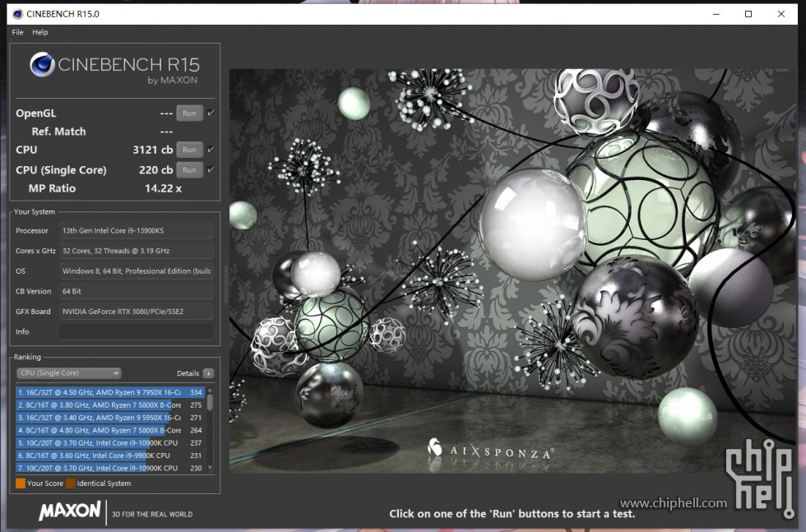The height and width of the screenshot is (532, 806).
Task: Click the ranking list scroll-up arrow
Action: pos(210,391)
